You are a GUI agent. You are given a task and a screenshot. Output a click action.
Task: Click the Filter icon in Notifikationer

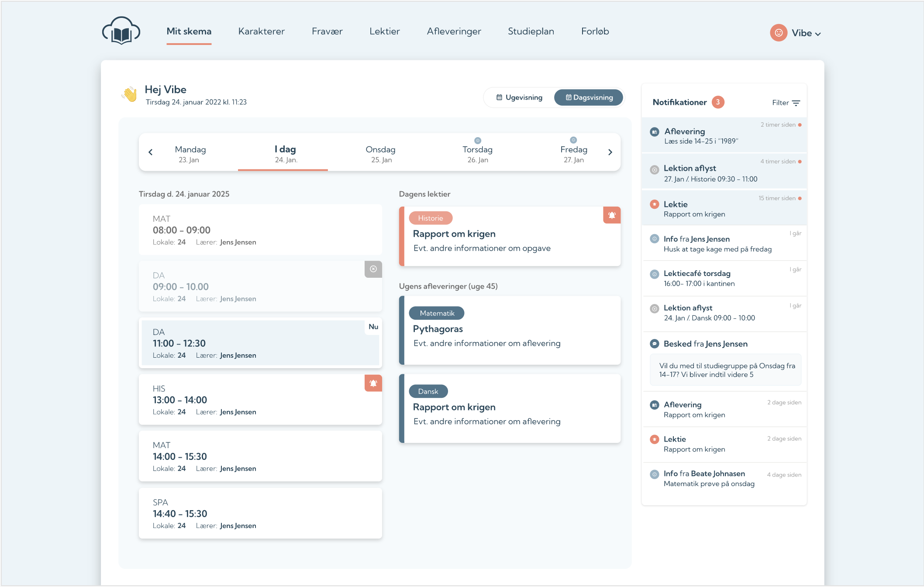[796, 103]
